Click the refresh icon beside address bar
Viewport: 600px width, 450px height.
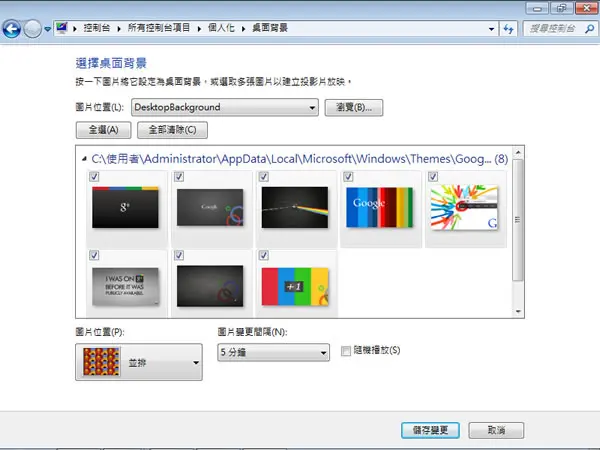[x=509, y=29]
